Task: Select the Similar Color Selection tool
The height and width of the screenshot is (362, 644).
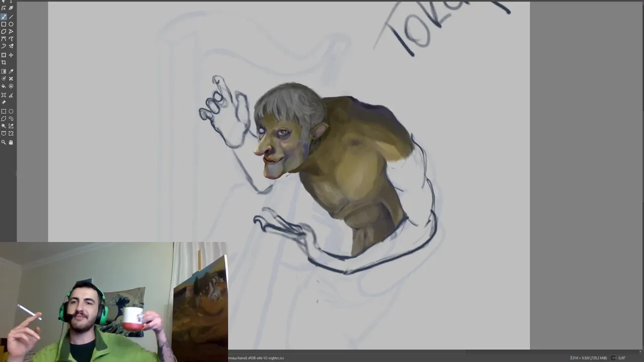Action: 11,126
